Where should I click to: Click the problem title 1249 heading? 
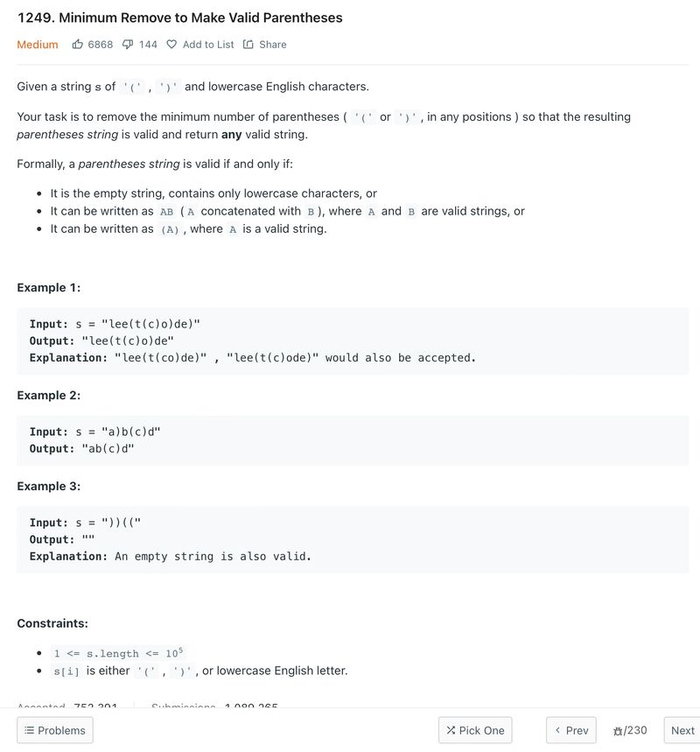click(179, 18)
